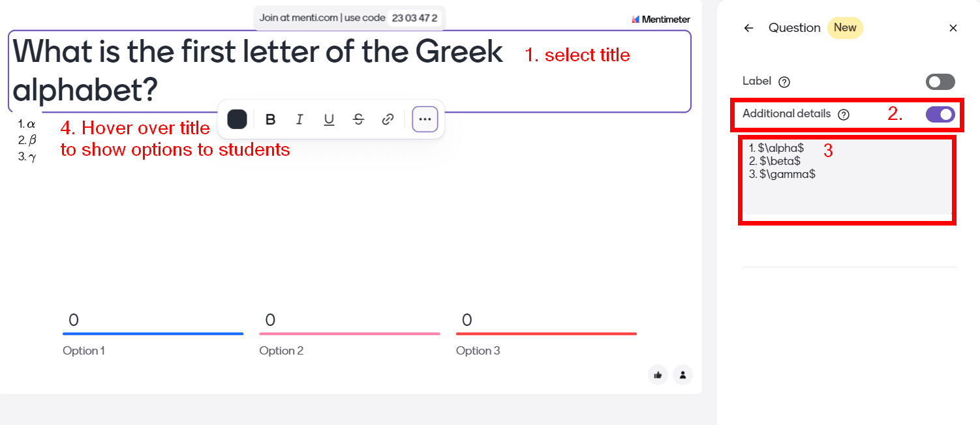
Task: Disable the Additional details toggle
Action: click(940, 114)
